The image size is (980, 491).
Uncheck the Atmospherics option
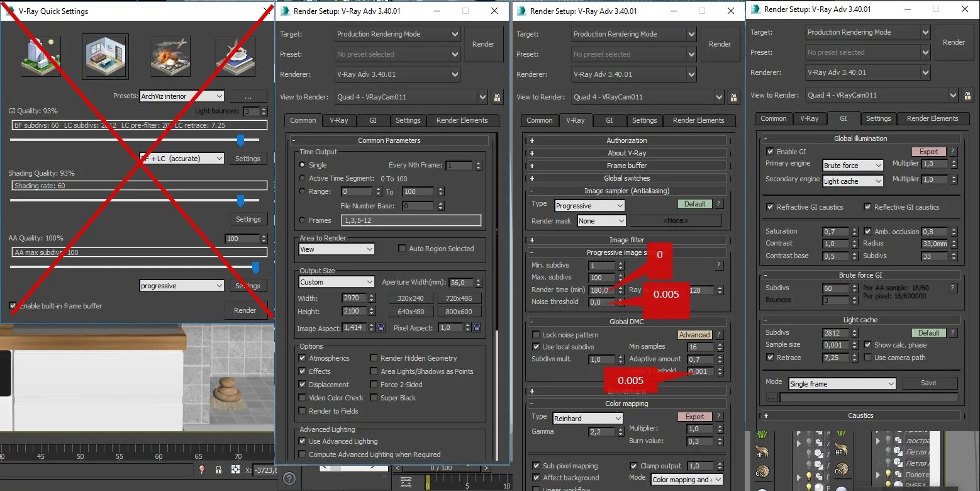[303, 358]
